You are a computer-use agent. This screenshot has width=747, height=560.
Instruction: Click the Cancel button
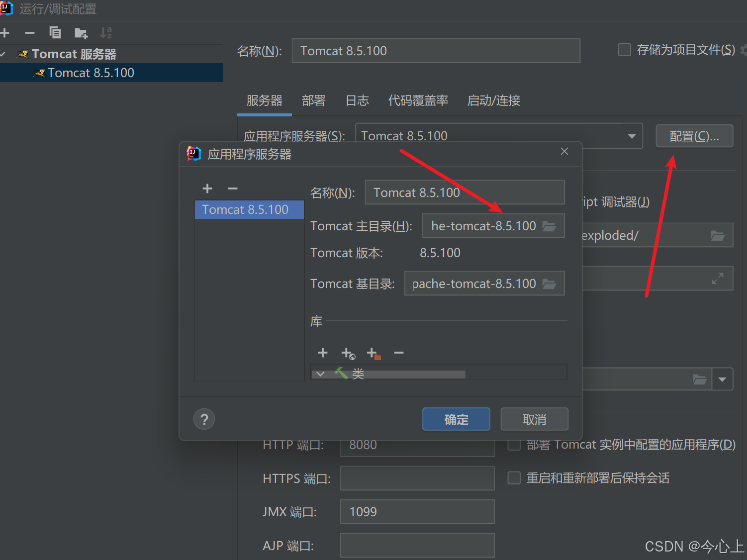tap(534, 419)
